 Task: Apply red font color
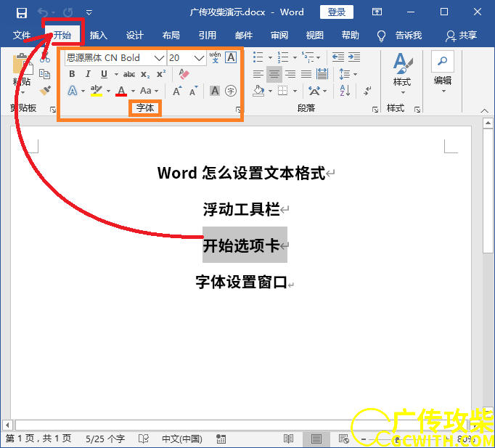tap(121, 91)
